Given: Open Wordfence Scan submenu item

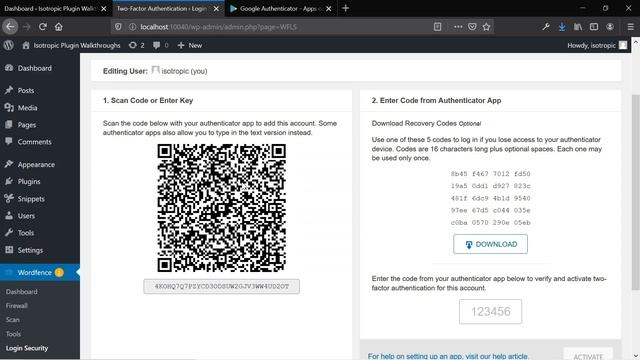Looking at the screenshot, I should pyautogui.click(x=13, y=320).
